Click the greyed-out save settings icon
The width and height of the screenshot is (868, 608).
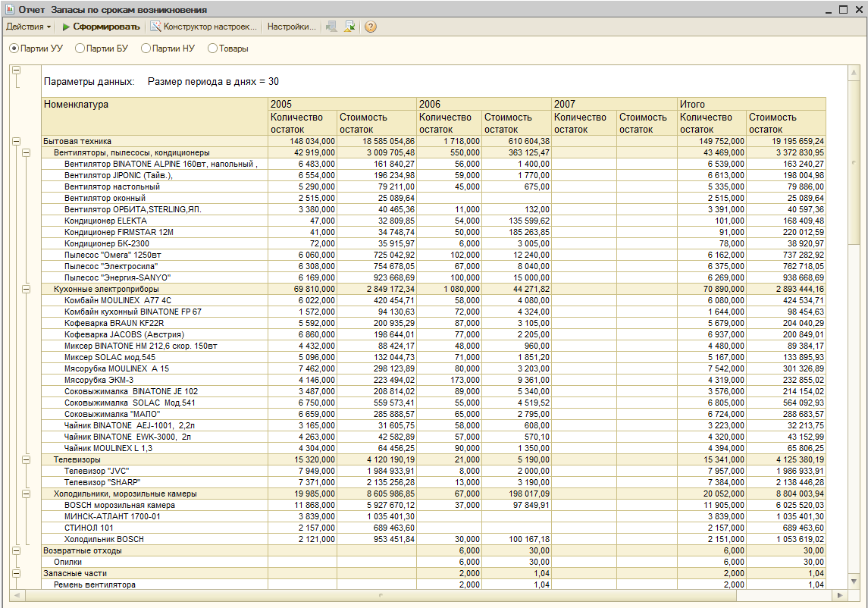[331, 27]
